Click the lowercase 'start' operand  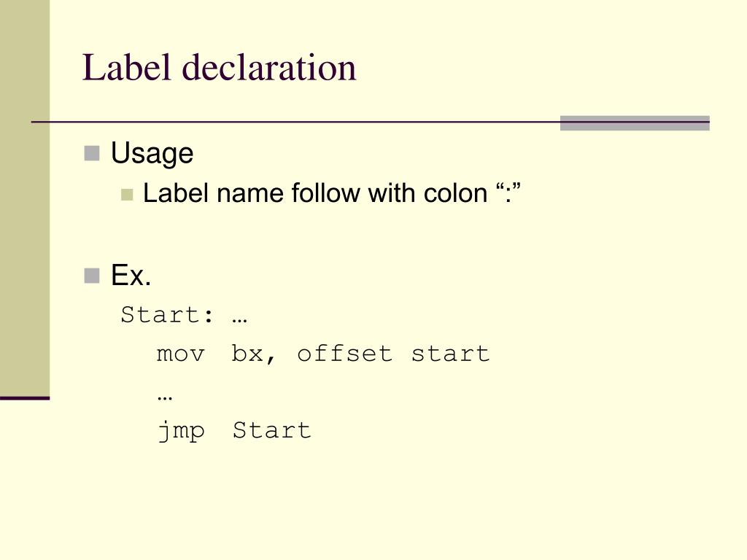click(450, 354)
